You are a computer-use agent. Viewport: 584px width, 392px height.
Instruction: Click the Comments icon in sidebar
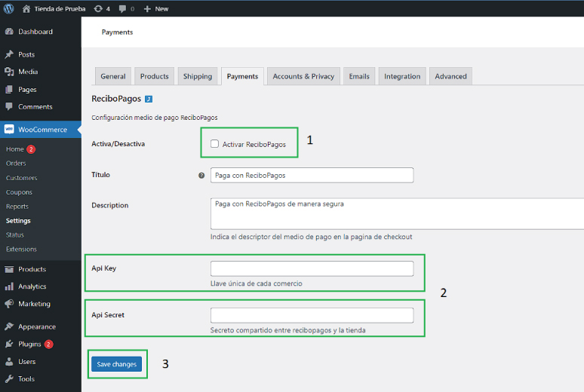coord(9,106)
